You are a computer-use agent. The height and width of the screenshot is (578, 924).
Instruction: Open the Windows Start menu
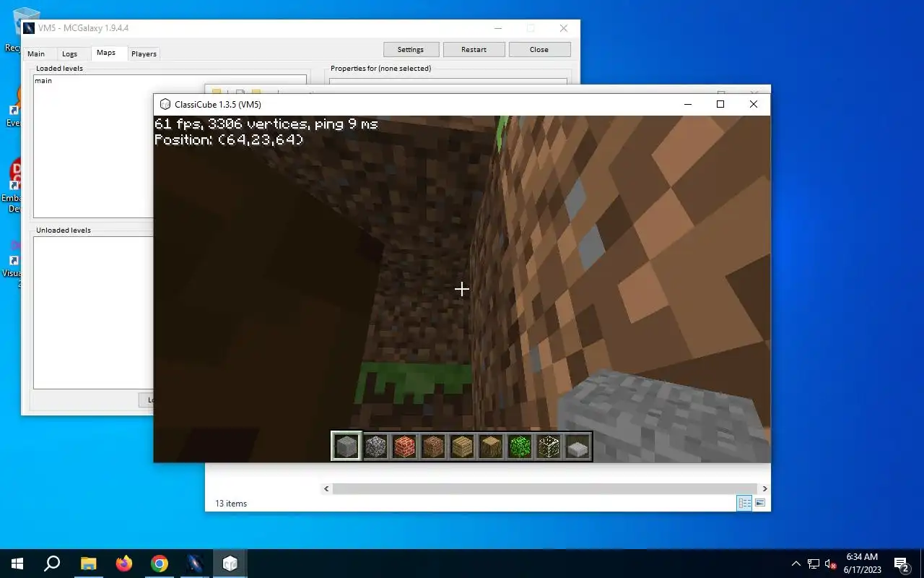17,564
